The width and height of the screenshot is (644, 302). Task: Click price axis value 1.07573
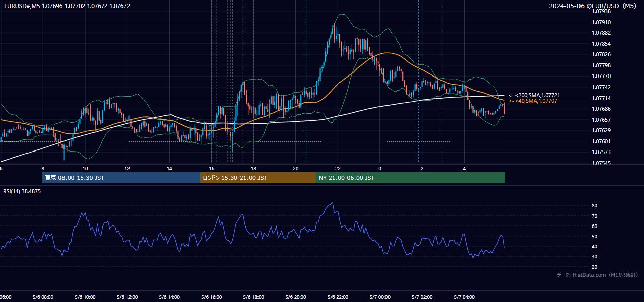[x=601, y=152]
